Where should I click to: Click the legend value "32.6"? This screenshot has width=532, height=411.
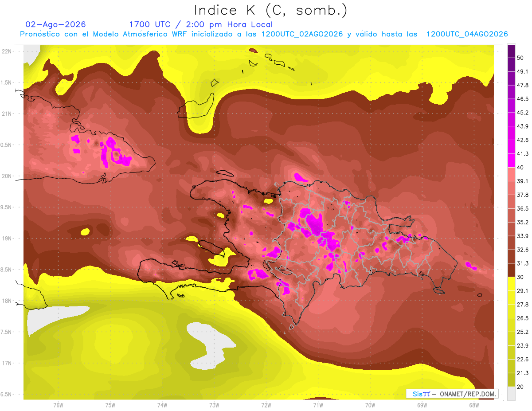tap(523, 250)
